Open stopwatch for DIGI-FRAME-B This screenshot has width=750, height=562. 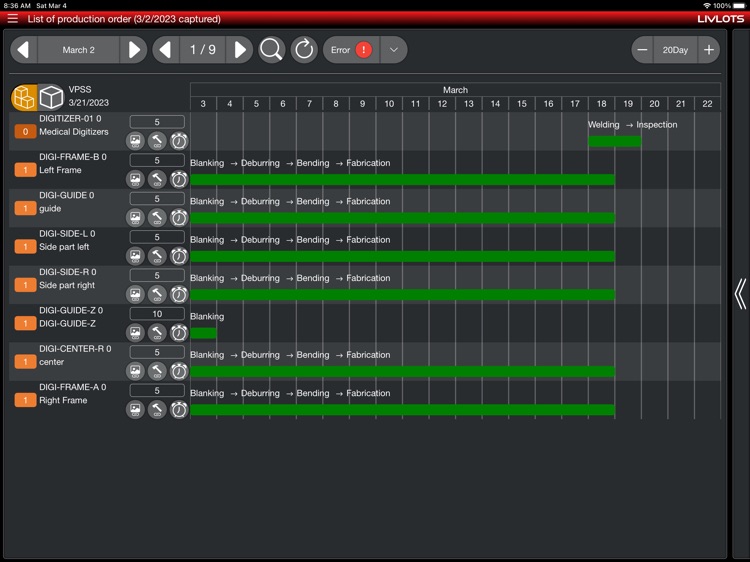(x=179, y=179)
